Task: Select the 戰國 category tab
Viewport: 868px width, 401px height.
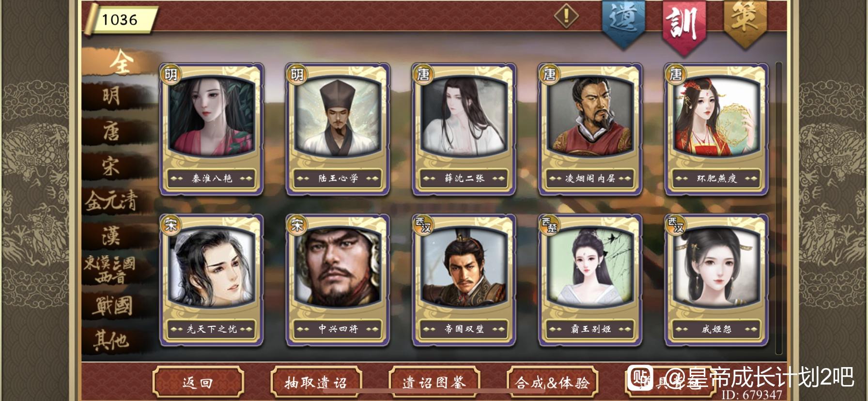Action: 112,306
